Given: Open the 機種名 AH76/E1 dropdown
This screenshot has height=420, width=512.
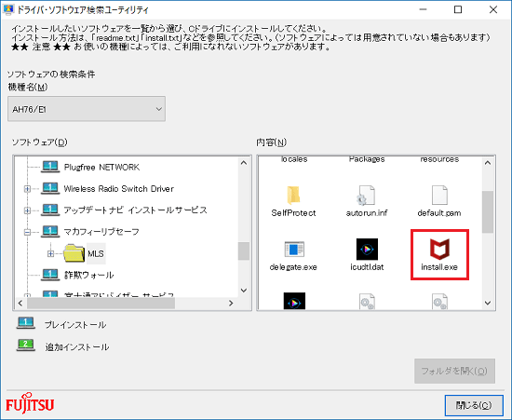Looking at the screenshot, I should pyautogui.click(x=87, y=109).
